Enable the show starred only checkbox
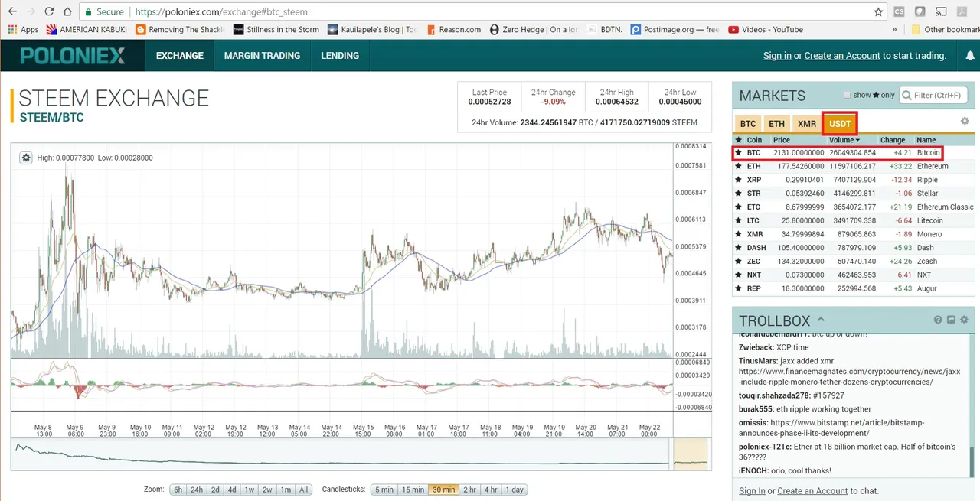980x501 pixels. (847, 96)
